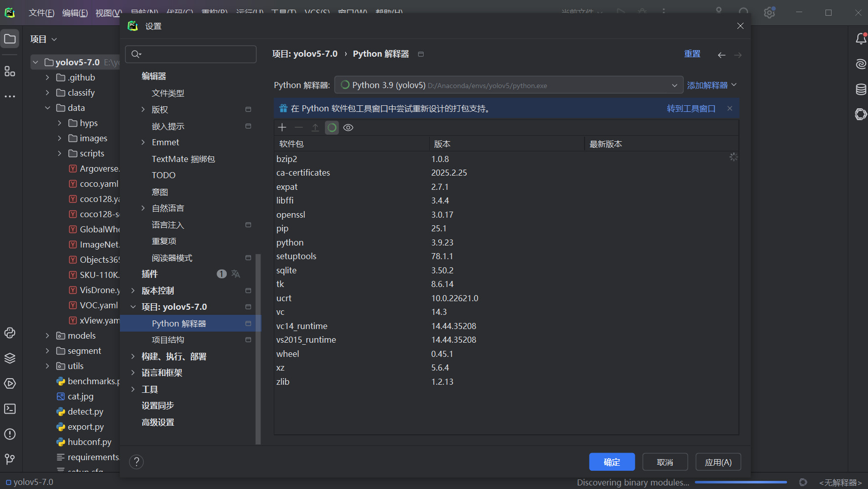Open the IDE settings gear icon
This screenshot has width=868, height=489.
pyautogui.click(x=770, y=12)
